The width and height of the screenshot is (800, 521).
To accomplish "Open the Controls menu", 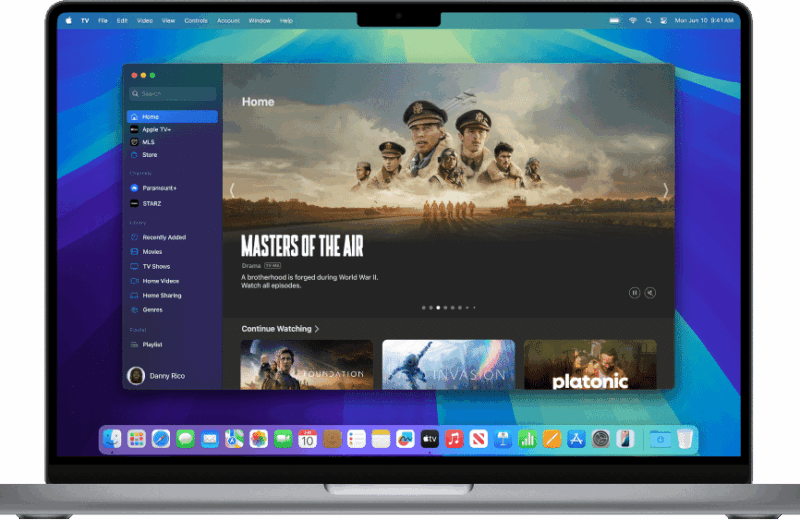I will click(196, 21).
